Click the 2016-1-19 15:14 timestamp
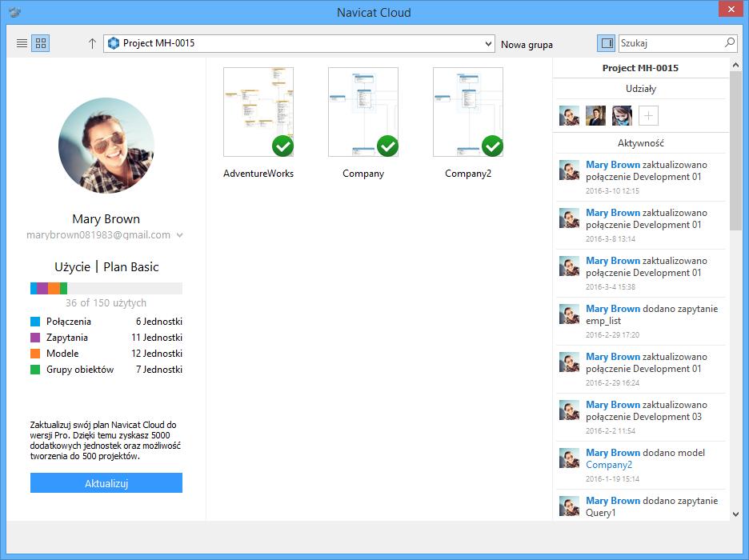 (x=612, y=479)
